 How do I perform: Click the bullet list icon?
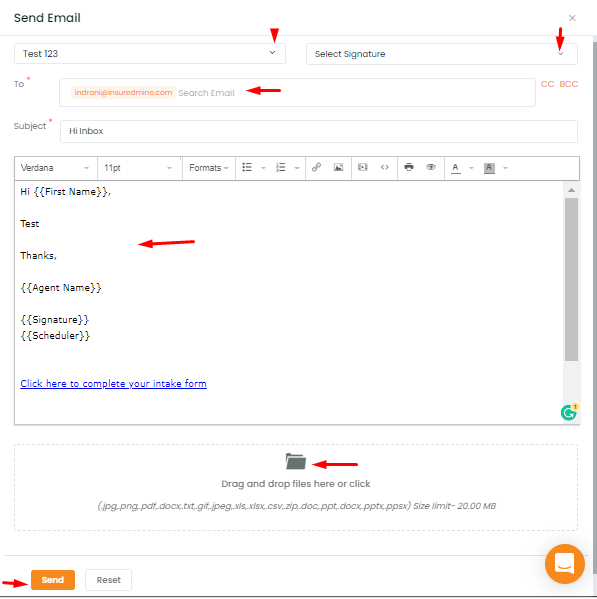point(247,167)
